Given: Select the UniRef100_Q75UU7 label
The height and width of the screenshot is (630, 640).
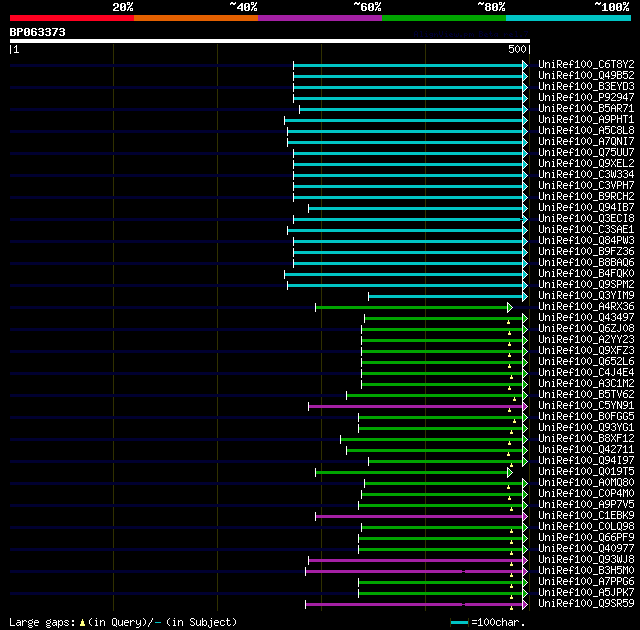Looking at the screenshot, I should (x=586, y=153).
